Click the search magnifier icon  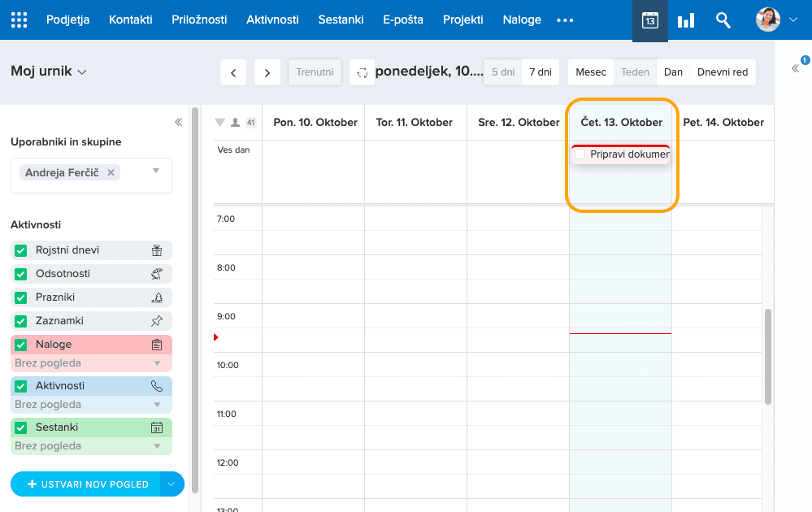point(723,20)
